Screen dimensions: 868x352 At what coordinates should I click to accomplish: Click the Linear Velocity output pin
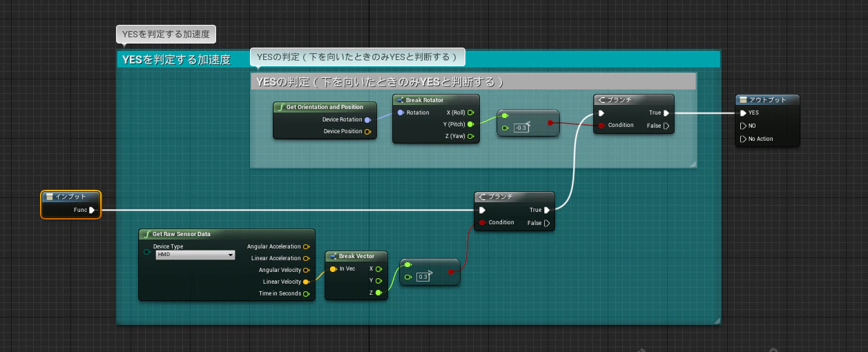click(x=306, y=282)
